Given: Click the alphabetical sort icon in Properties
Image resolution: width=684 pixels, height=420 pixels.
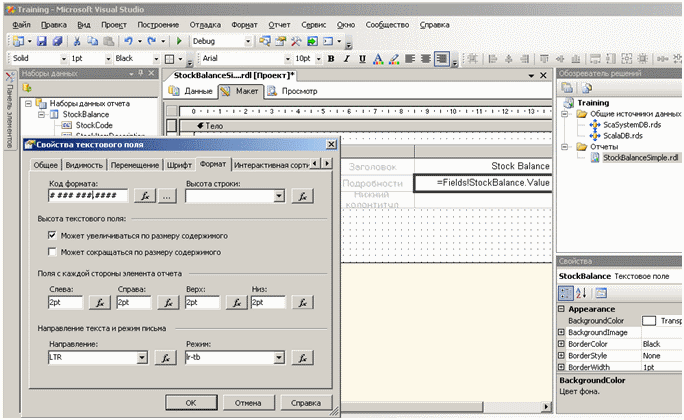Looking at the screenshot, I should [581, 293].
